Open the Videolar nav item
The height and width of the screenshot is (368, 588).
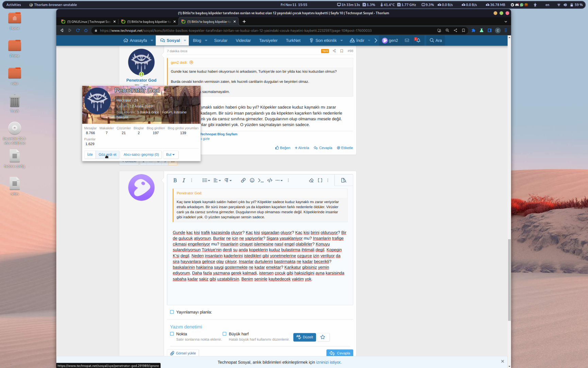pyautogui.click(x=243, y=41)
